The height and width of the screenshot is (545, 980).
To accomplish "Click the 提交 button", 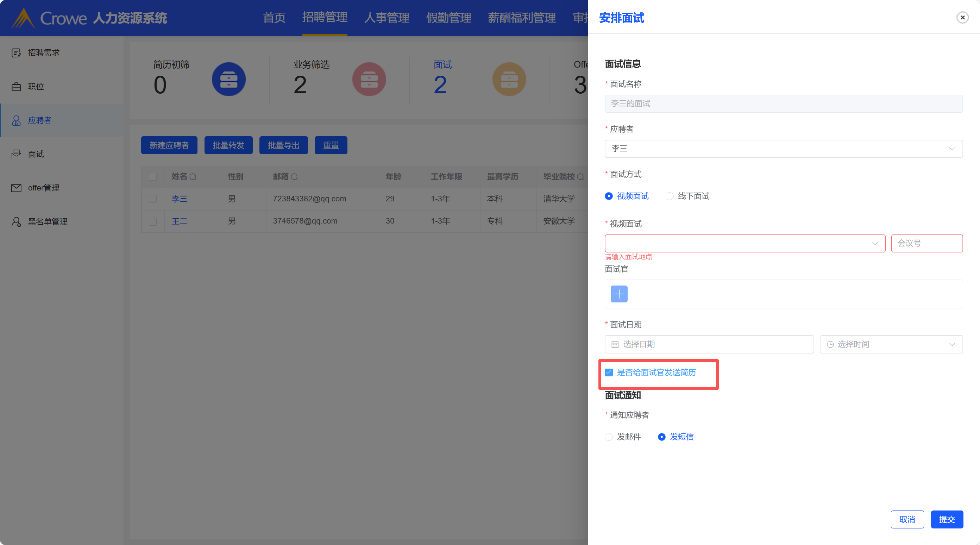I will pyautogui.click(x=947, y=520).
